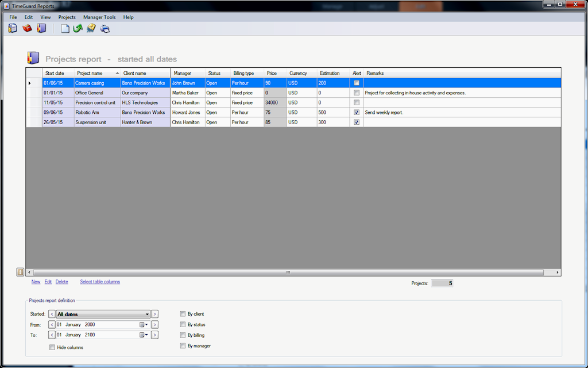
Task: Open the Projects menu
Action: [67, 17]
